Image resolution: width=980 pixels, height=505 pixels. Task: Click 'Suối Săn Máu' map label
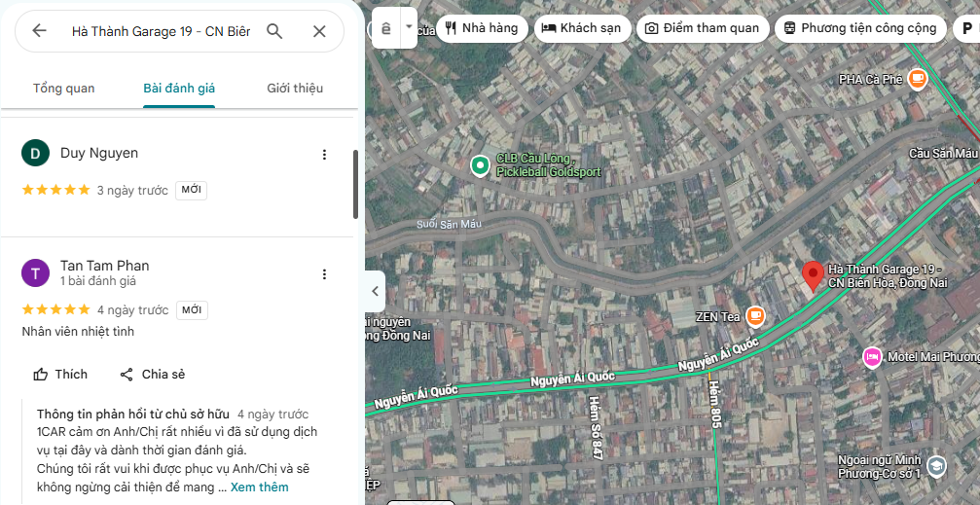(450, 224)
